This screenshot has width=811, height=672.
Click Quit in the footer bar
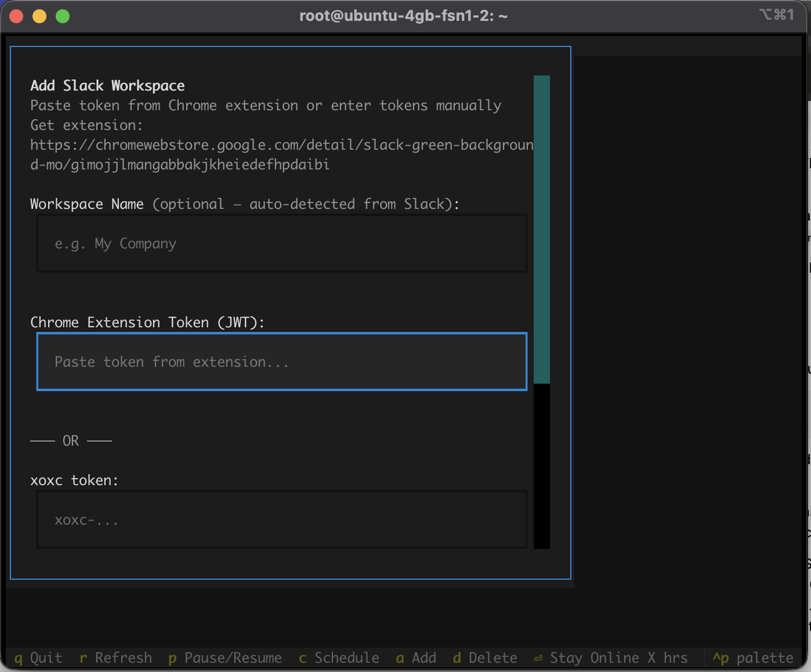tap(38, 658)
